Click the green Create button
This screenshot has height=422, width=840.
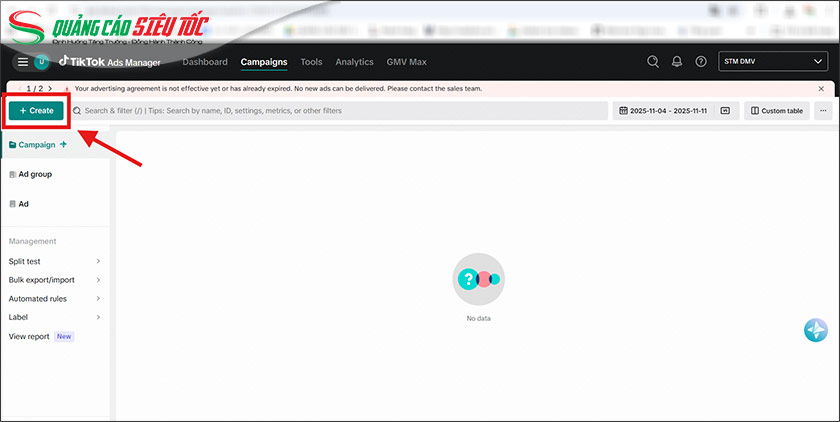click(x=37, y=111)
